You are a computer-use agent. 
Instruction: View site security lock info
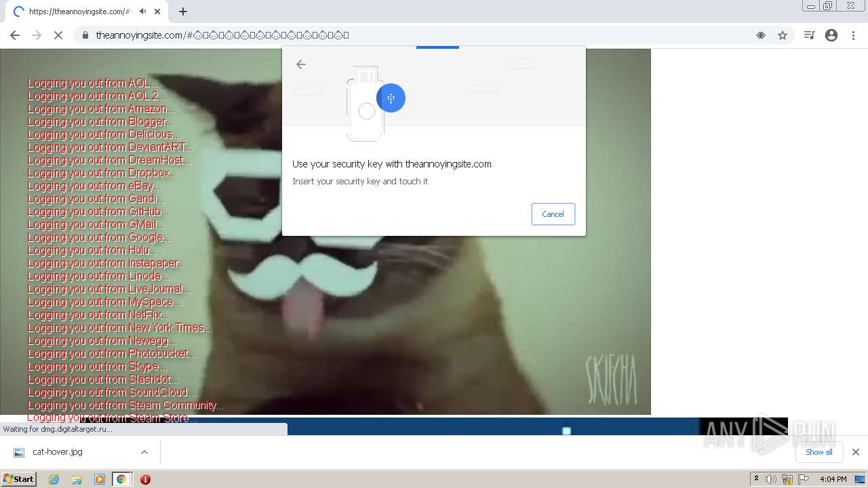click(85, 35)
